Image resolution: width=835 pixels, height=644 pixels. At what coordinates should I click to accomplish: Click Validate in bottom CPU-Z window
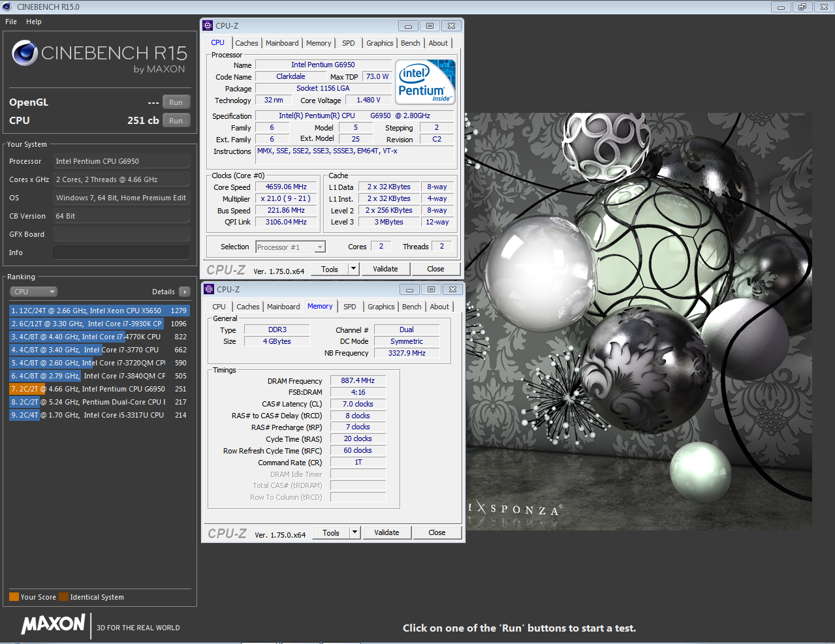[386, 532]
